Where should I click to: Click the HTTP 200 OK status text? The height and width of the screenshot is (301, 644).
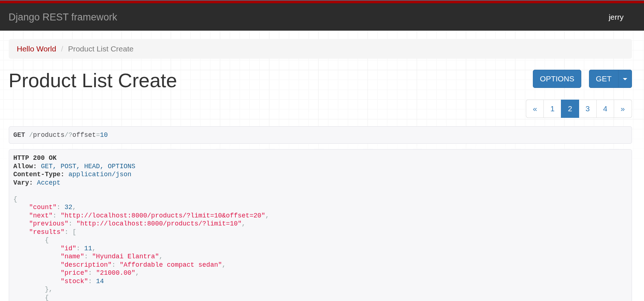35,158
